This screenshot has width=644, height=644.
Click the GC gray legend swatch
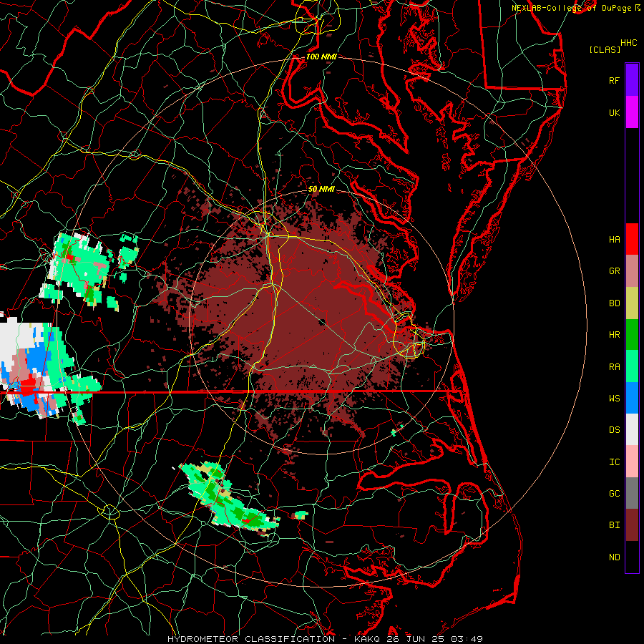pos(632,493)
